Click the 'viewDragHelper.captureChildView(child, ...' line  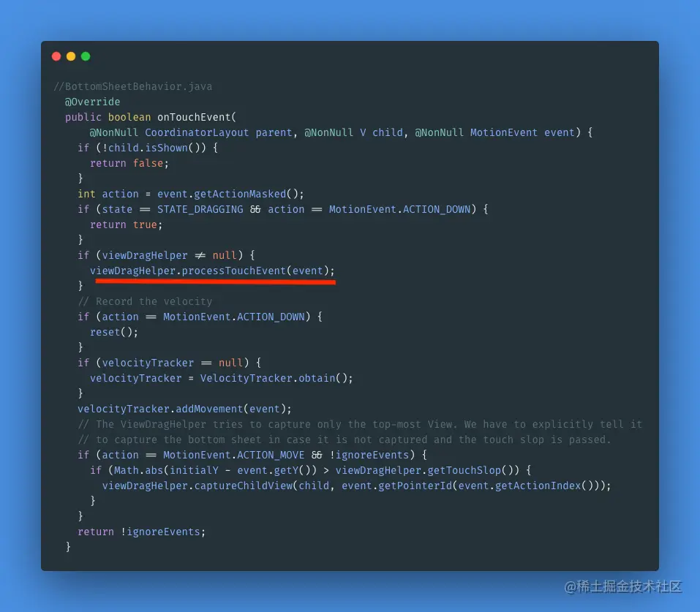point(357,486)
